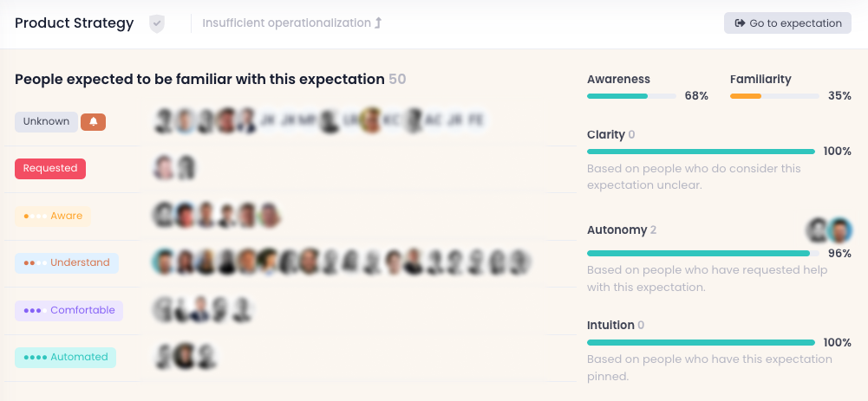Select the Automated familiarity tag
The width and height of the screenshot is (868, 401).
65,357
